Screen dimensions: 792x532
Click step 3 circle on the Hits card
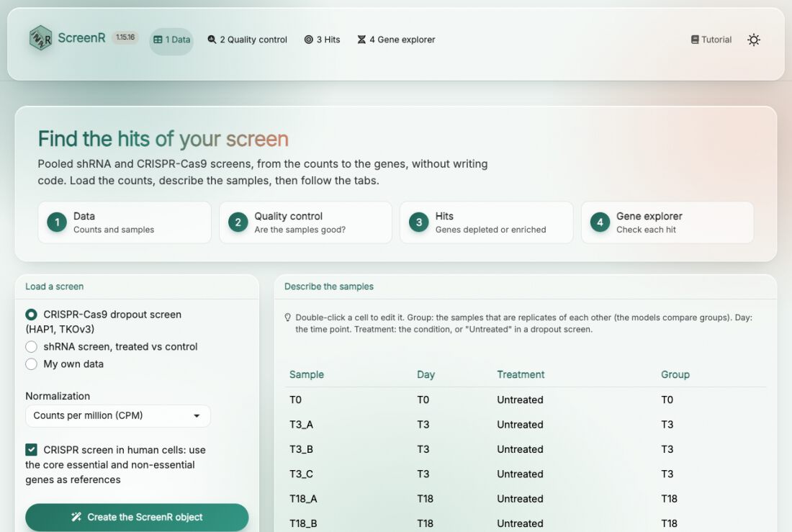[x=419, y=222]
